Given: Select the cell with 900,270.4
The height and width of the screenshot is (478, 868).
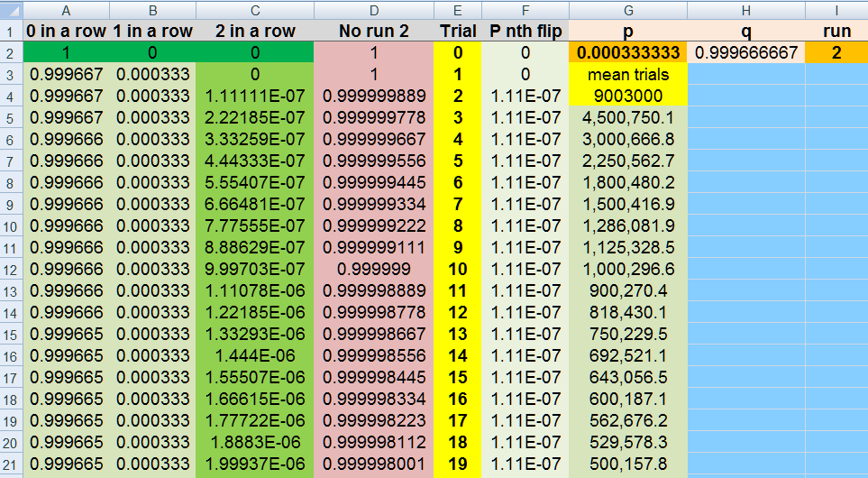Looking at the screenshot, I should point(628,290).
